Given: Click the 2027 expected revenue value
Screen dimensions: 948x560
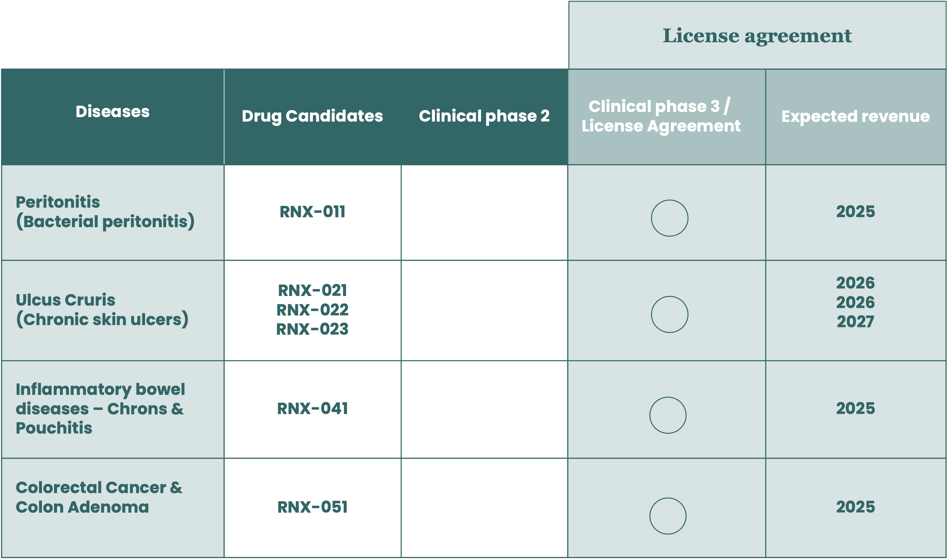Looking at the screenshot, I should [855, 322].
